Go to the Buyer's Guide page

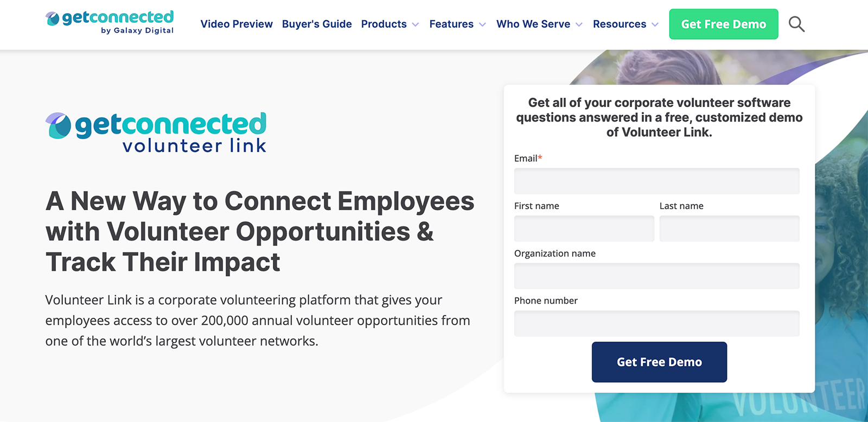pos(317,24)
